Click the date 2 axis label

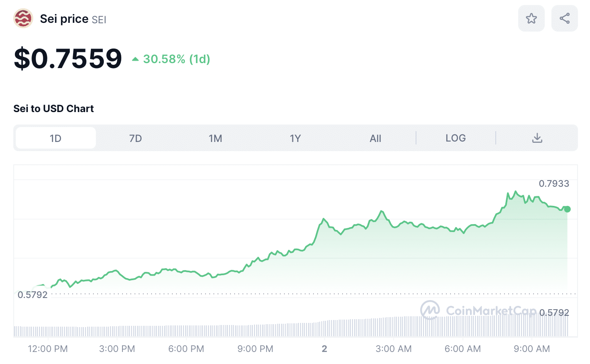[x=324, y=349]
